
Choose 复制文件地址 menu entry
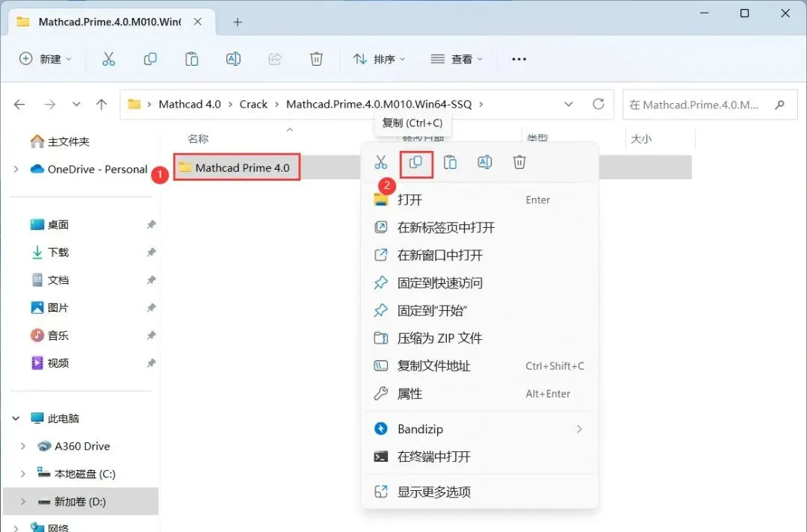pos(480,366)
